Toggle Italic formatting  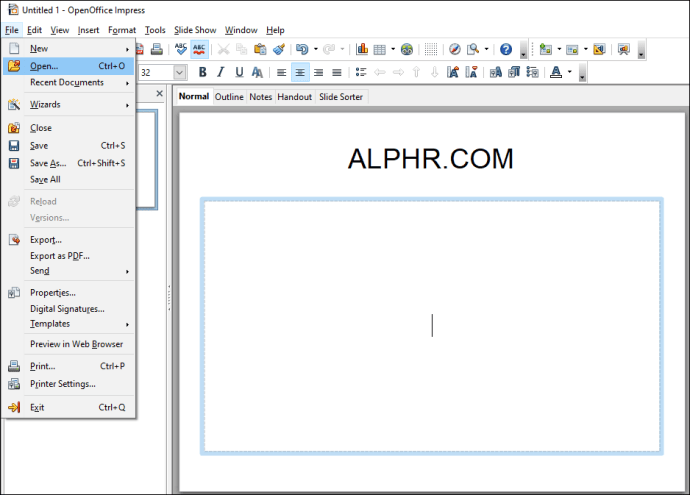(220, 72)
